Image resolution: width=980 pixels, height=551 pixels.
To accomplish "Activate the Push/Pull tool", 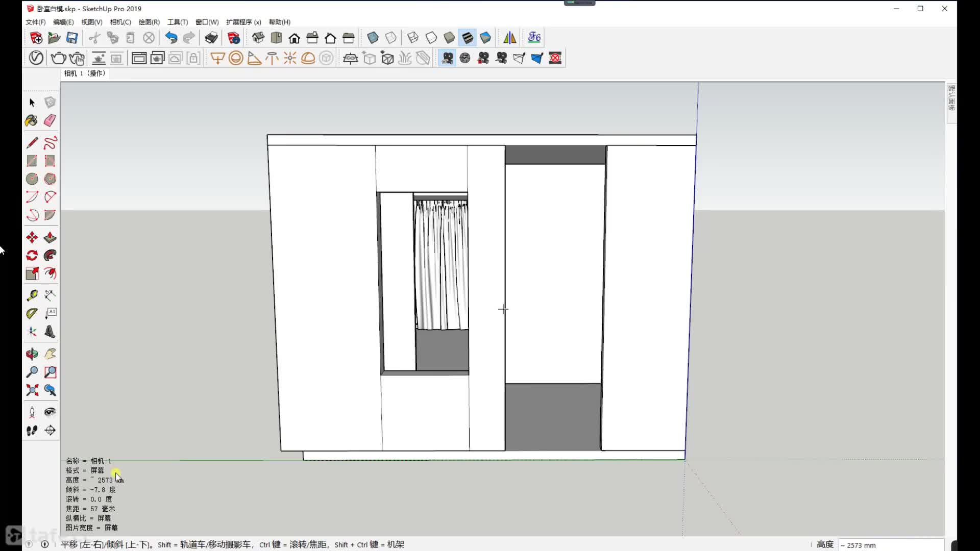I will [x=50, y=238].
